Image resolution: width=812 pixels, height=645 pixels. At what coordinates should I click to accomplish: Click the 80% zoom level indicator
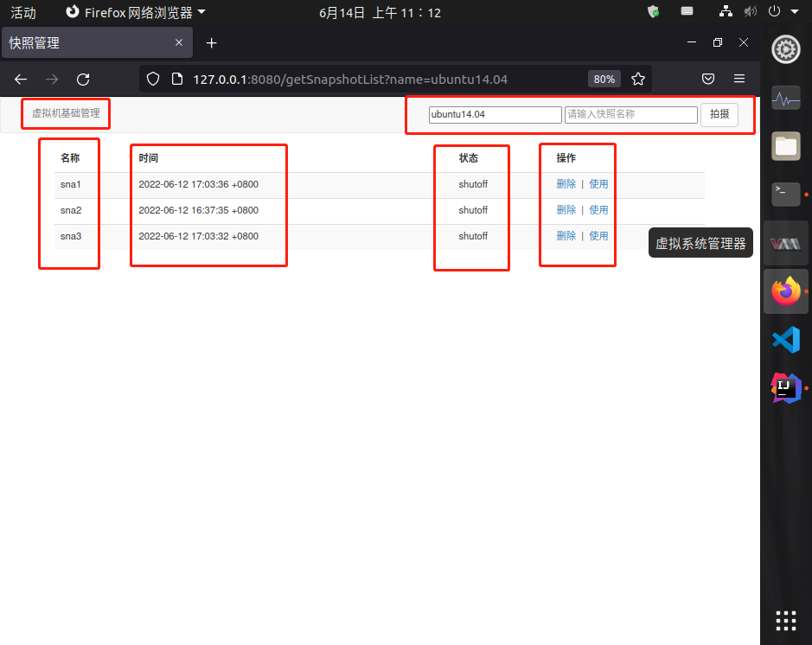[x=604, y=80]
